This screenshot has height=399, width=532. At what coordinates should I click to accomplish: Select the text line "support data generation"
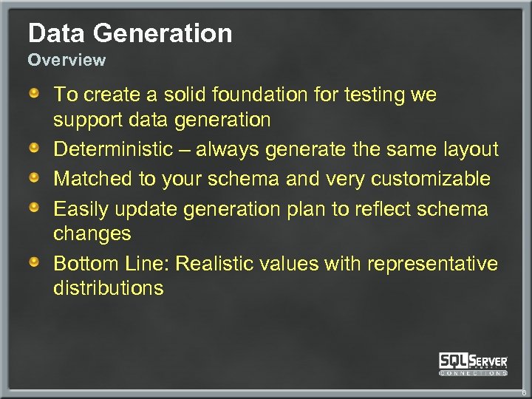pos(162,119)
